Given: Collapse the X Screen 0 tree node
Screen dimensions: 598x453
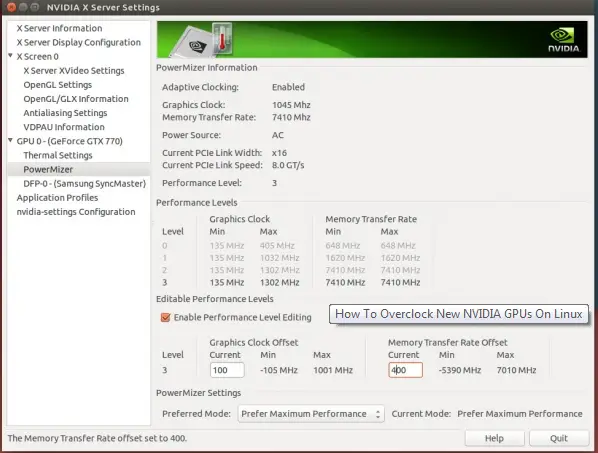Looking at the screenshot, I should tap(11, 56).
